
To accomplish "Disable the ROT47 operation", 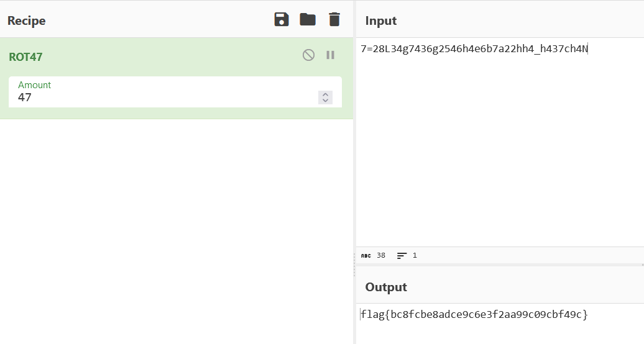I will 308,55.
